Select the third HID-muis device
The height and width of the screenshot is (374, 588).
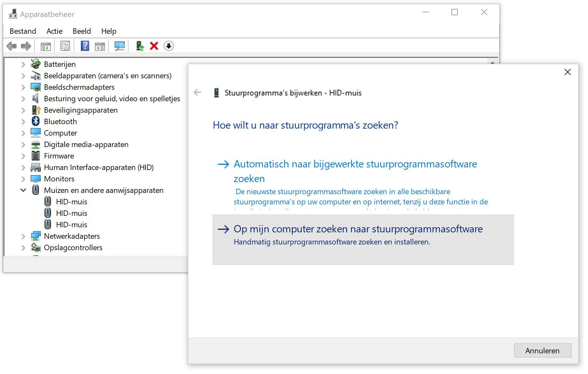click(x=72, y=224)
